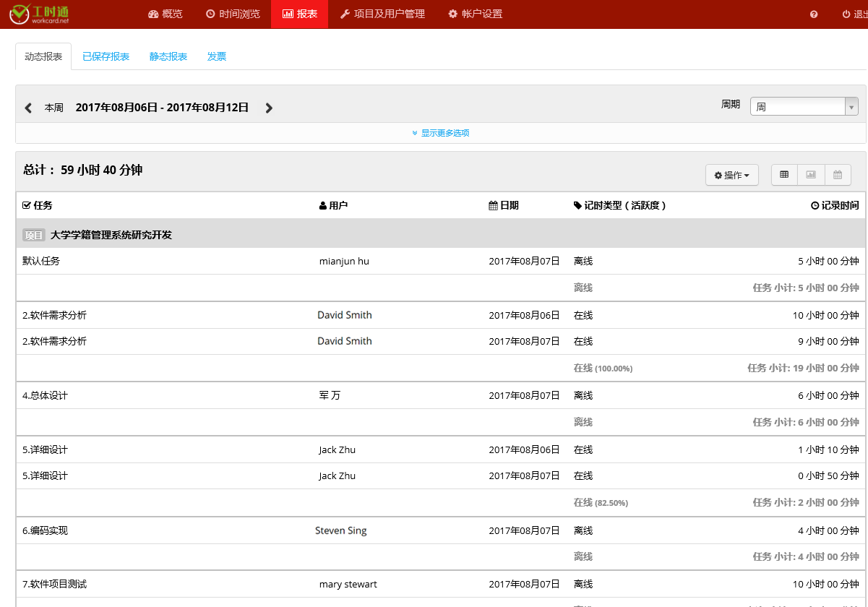868x607 pixels.
Task: Switch to bar chart view icon
Action: click(x=811, y=175)
